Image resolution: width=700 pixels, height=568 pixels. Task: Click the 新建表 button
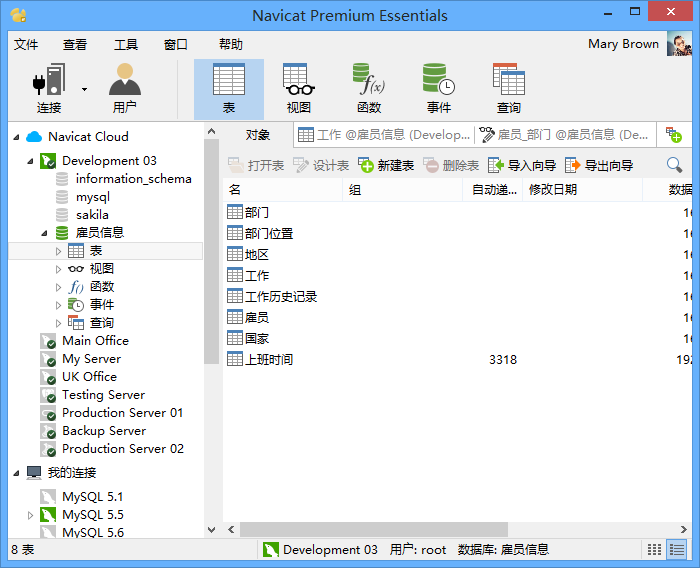coord(386,166)
